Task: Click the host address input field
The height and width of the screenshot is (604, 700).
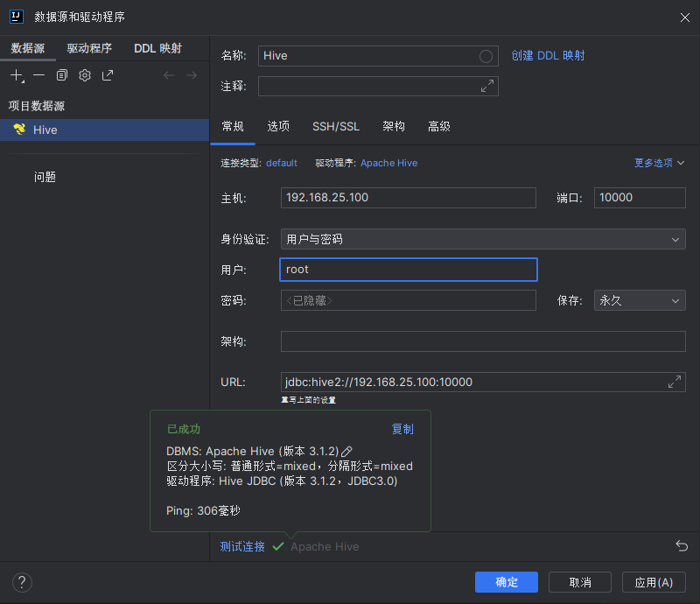Action: coord(408,198)
